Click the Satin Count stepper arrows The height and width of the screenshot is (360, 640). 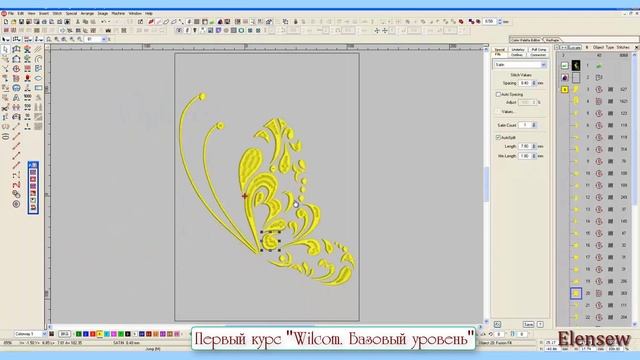pyautogui.click(x=534, y=125)
